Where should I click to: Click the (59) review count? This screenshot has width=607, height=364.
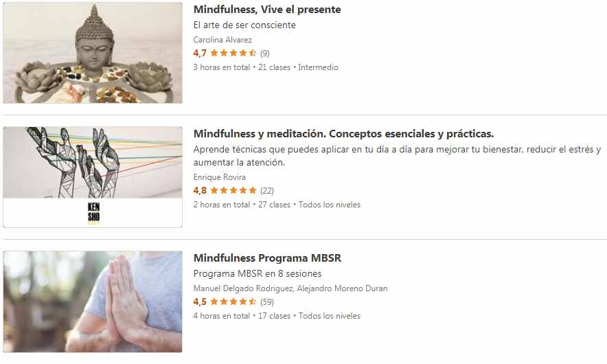coord(267,302)
